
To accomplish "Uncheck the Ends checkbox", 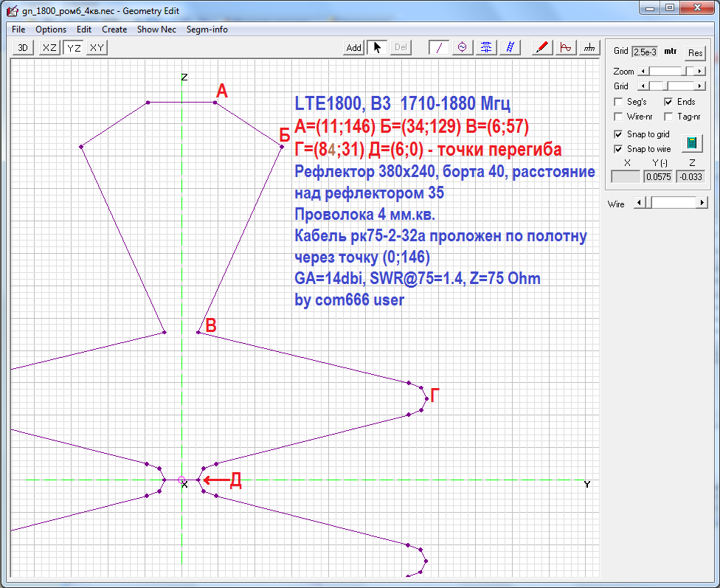I will point(668,102).
